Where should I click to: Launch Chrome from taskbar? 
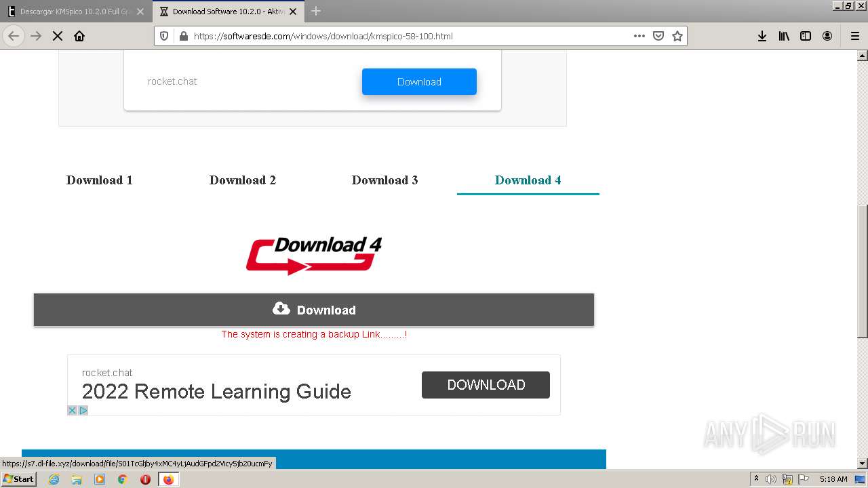[x=123, y=479]
